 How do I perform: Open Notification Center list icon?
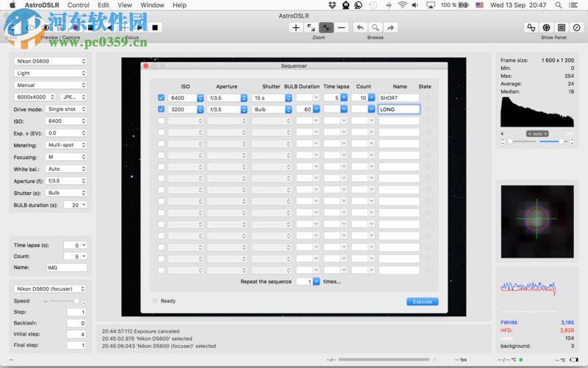(573, 5)
